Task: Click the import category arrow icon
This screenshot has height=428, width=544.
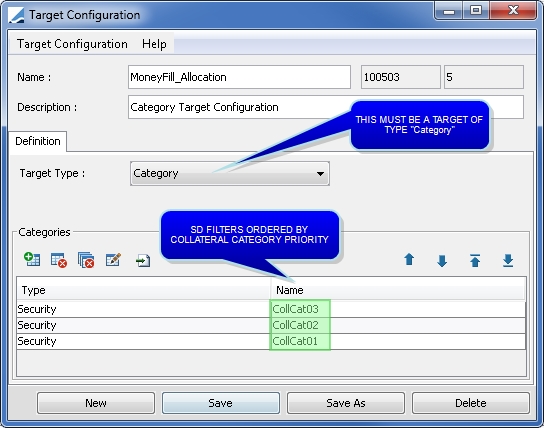Action: (143, 260)
